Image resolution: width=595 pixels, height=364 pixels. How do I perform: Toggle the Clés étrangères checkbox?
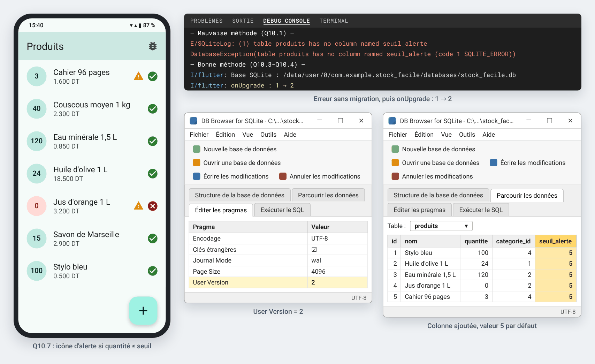click(x=314, y=250)
